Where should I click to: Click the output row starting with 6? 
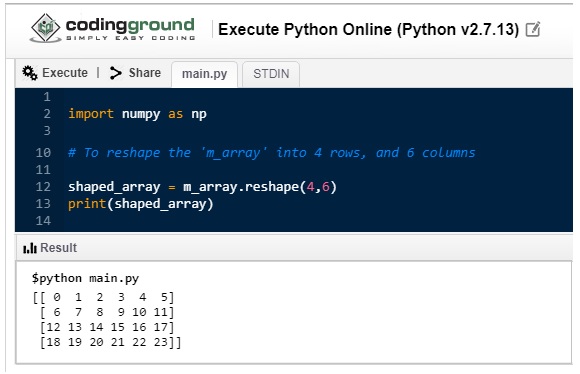click(x=107, y=312)
